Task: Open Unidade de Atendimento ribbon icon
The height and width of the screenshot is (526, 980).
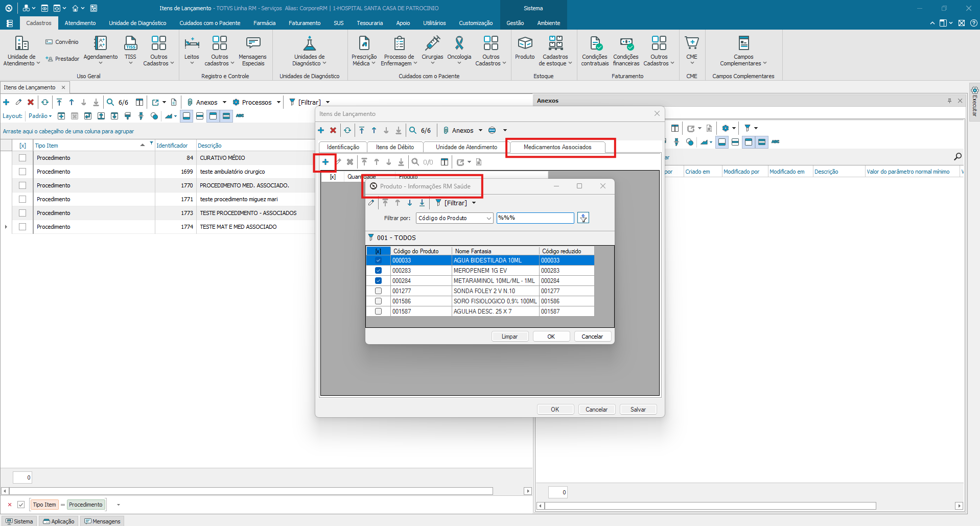Action: pyautogui.click(x=21, y=51)
